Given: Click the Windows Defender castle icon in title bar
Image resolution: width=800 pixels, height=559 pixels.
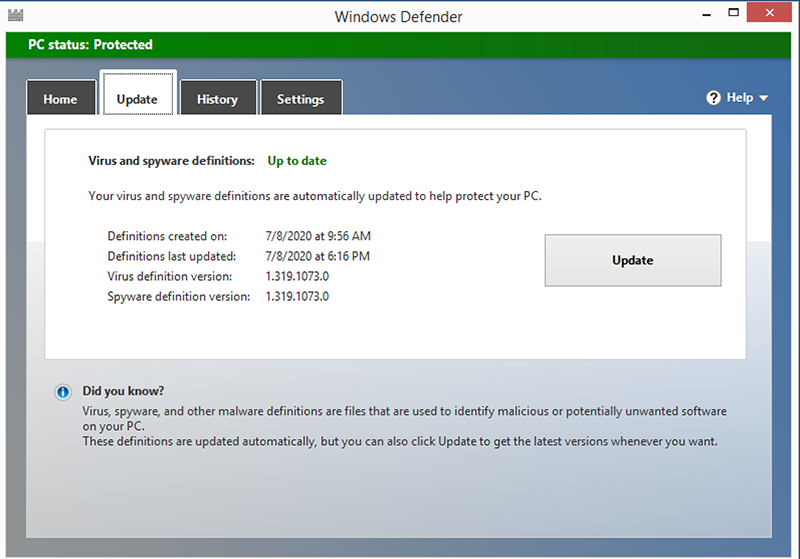Looking at the screenshot, I should coord(15,16).
